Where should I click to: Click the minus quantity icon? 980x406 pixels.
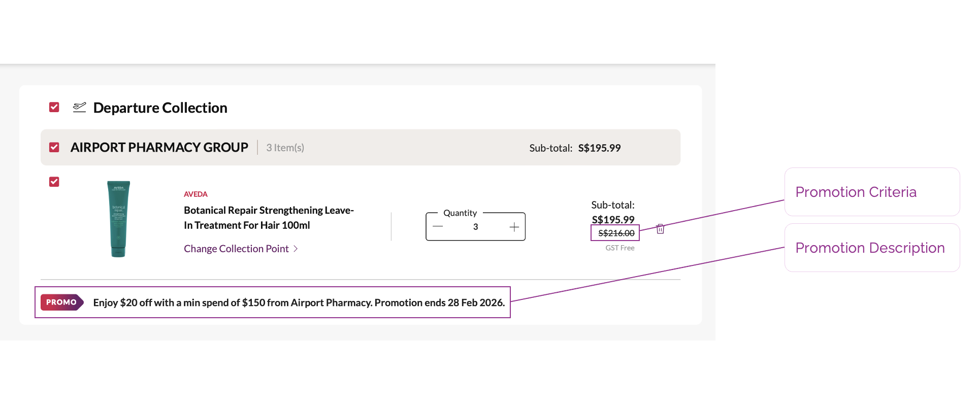438,227
